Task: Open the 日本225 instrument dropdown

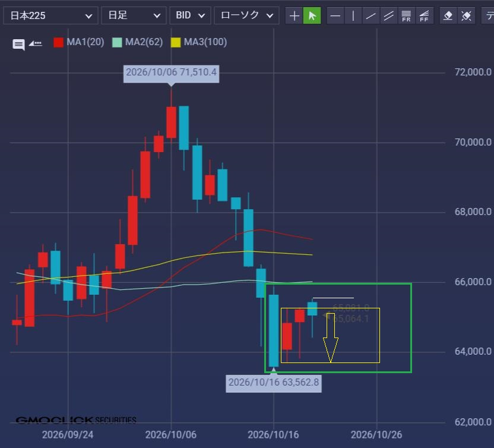Action: (50, 15)
